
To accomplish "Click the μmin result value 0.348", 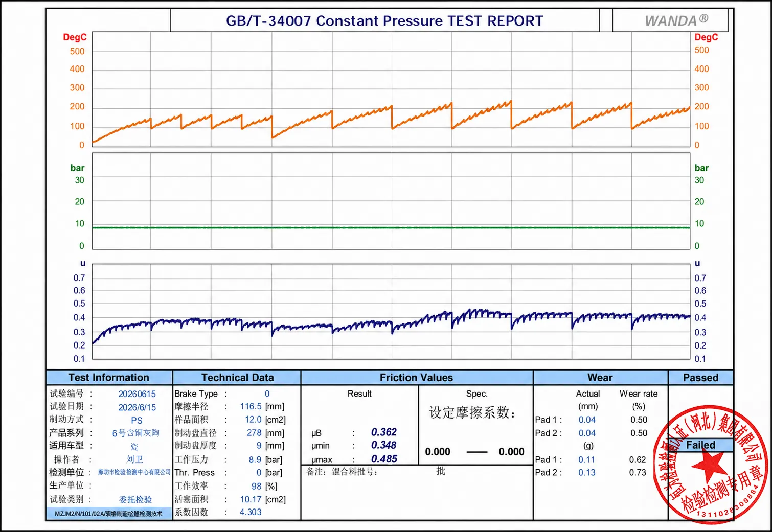I will click(x=384, y=446).
